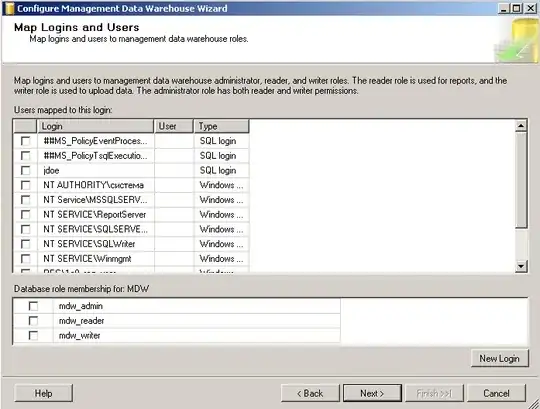Screen dimensions: 540x409
Task: Select the NT SERVICE\SQLWriter row text
Action: click(89, 244)
